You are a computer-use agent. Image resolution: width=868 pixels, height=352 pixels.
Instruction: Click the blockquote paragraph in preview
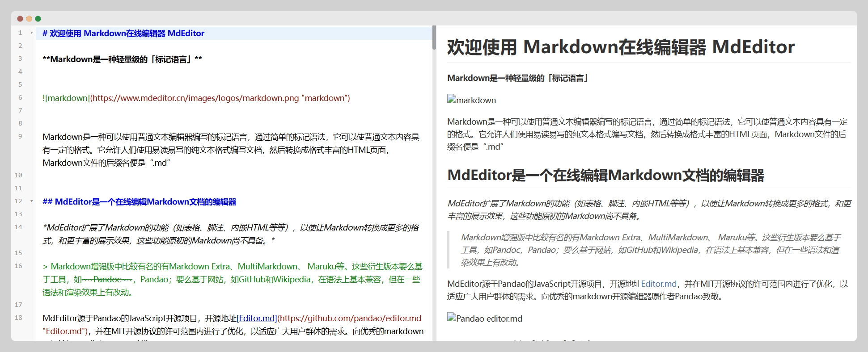point(650,250)
